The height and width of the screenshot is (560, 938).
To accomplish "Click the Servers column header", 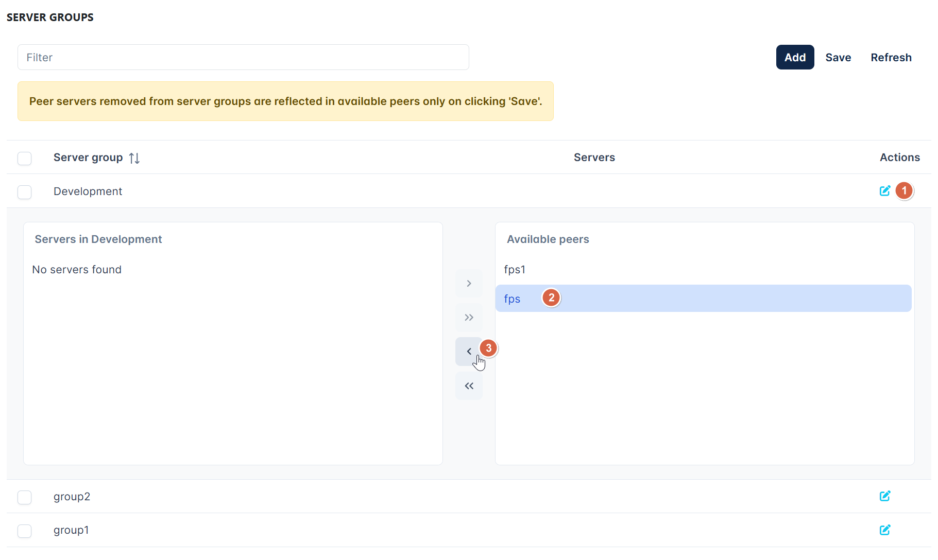I will tap(594, 157).
